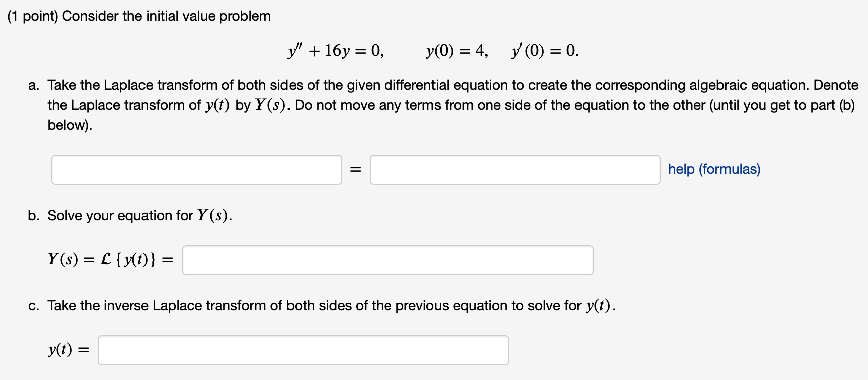Click the right answer box in part a
The height and width of the screenshot is (380, 868).
click(x=515, y=170)
